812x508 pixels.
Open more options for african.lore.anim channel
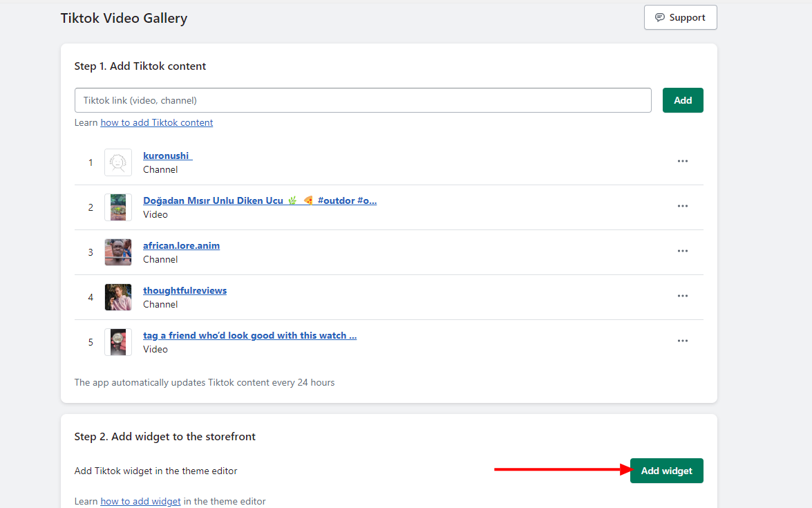pyautogui.click(x=683, y=251)
